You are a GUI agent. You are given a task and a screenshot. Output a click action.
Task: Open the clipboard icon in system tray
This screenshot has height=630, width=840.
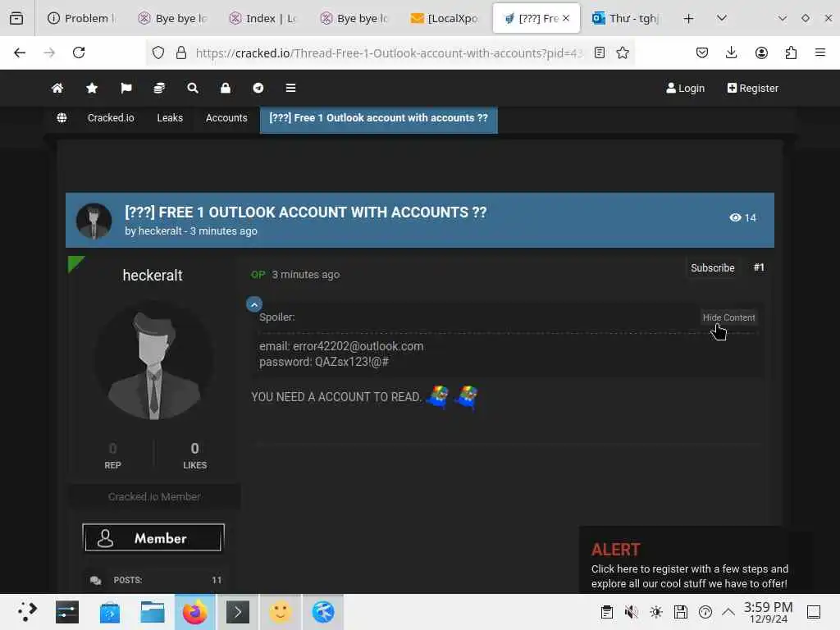[x=606, y=612]
